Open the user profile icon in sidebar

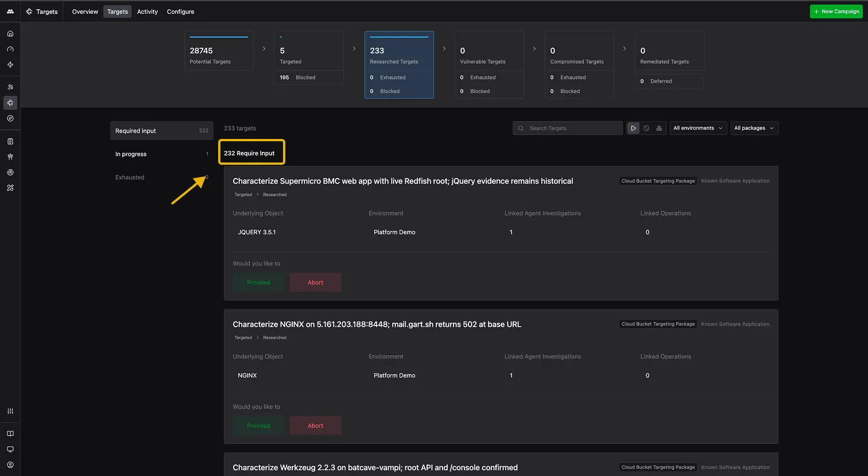[10, 465]
